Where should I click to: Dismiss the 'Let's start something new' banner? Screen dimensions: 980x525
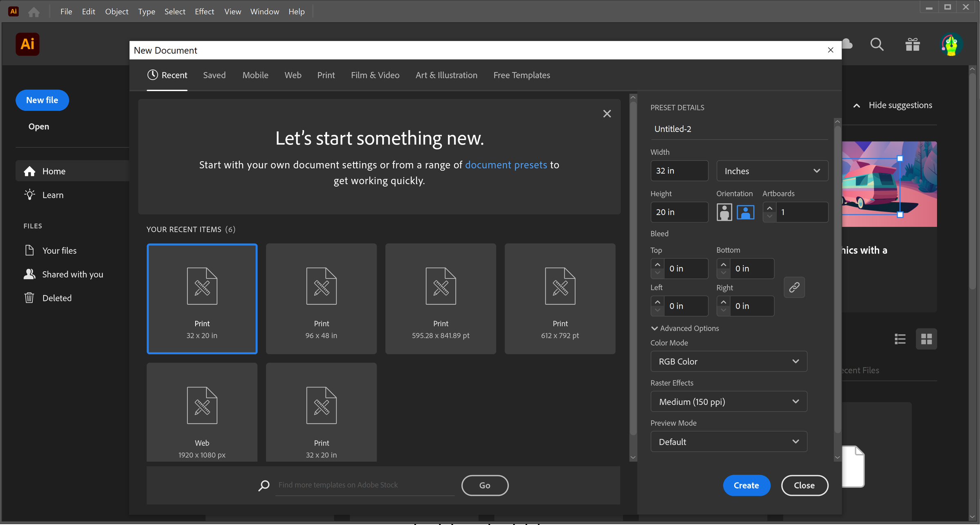(x=607, y=113)
